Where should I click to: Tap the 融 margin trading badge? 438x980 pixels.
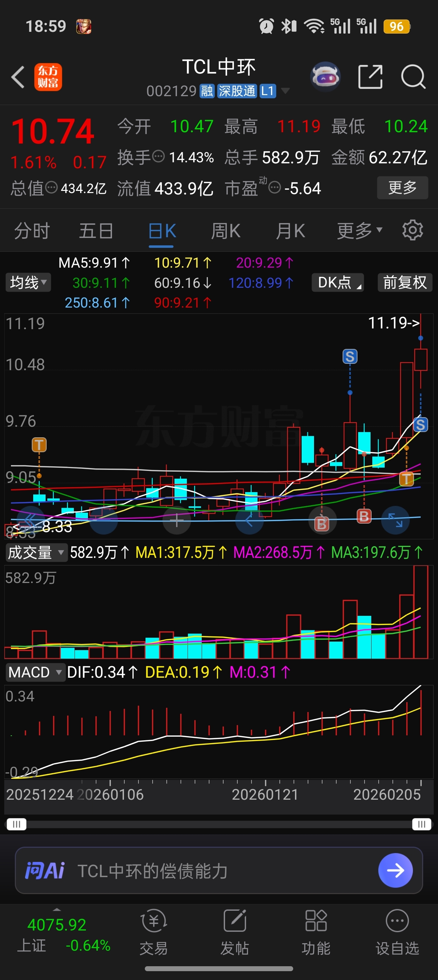[207, 91]
